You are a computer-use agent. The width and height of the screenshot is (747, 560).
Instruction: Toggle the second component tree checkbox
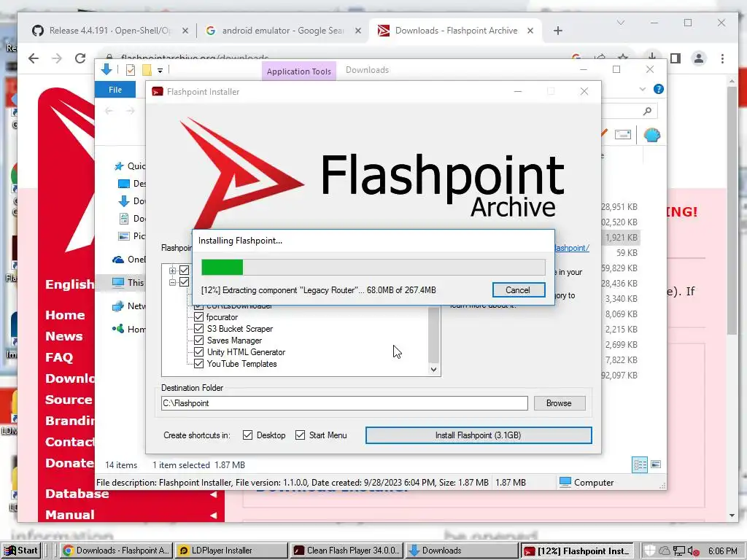pyautogui.click(x=184, y=282)
